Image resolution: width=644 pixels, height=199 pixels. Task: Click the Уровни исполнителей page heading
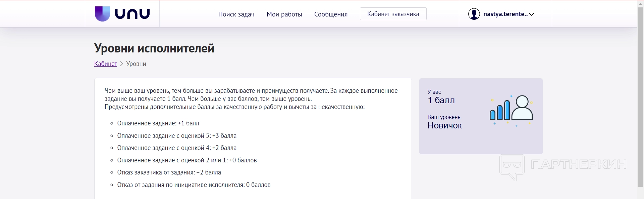coord(154,48)
